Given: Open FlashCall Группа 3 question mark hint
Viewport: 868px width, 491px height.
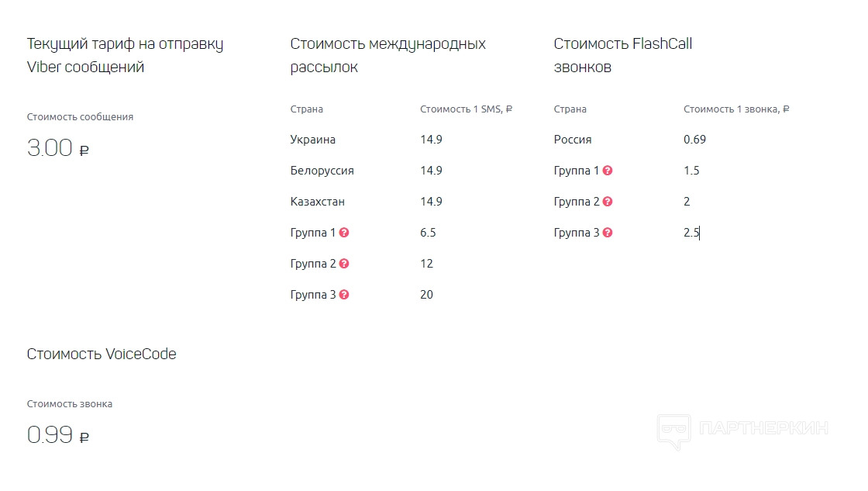Looking at the screenshot, I should click(608, 233).
